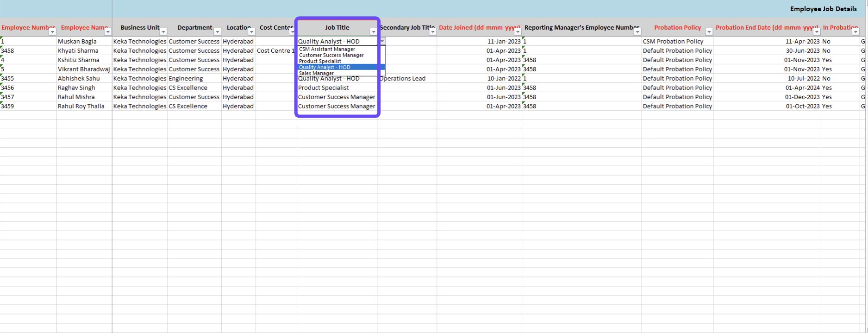The width and height of the screenshot is (868, 333).
Task: Choose CSM Assistant Manager from the list
Action: [x=327, y=49]
